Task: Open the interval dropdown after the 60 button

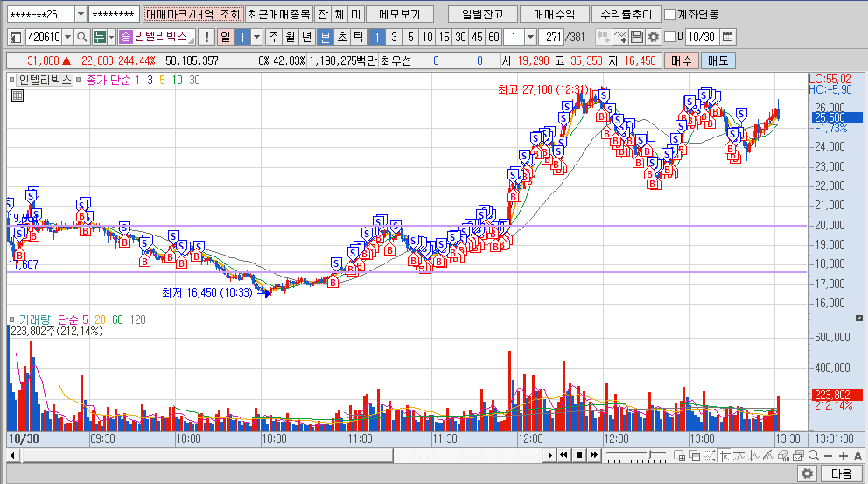Action: (x=530, y=37)
